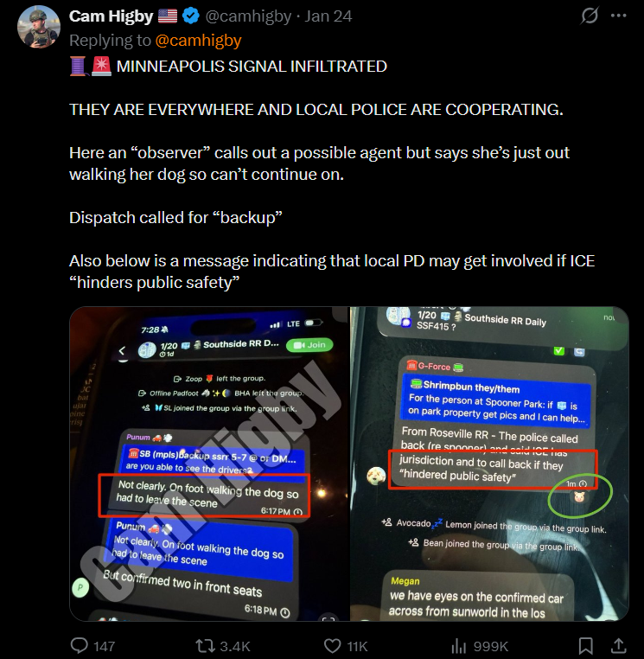Open the @camhigby reply-to link

coord(198,41)
